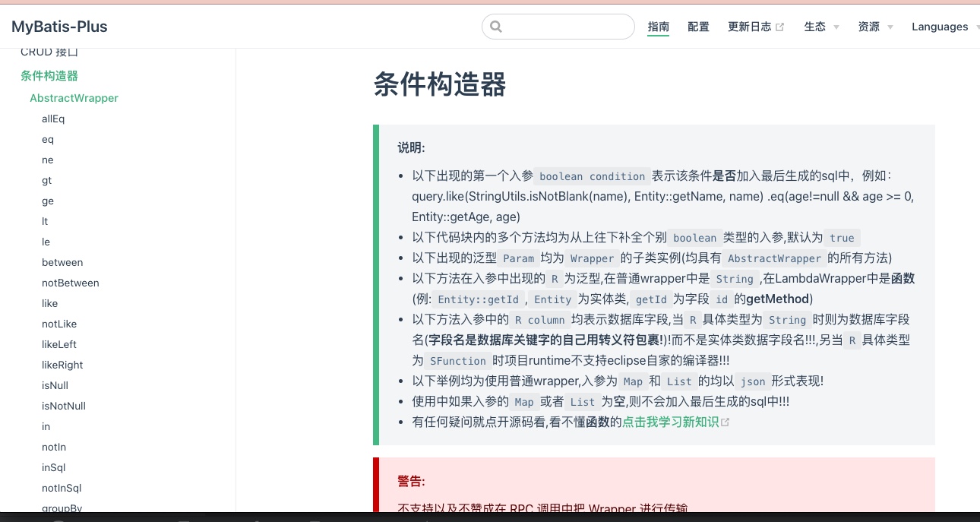Open the 更新日志 changelog page

[750, 27]
